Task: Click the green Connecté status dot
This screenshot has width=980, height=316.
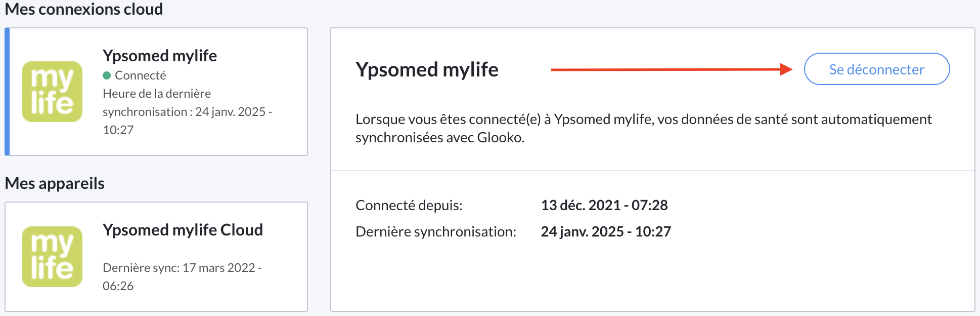Action: [x=107, y=75]
